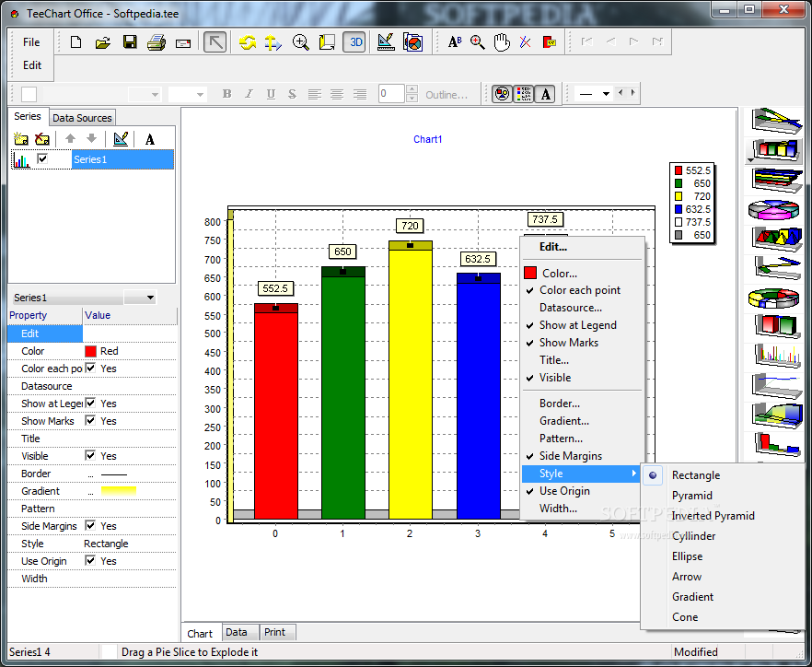
Task: Uncheck Series1 visibility checkbox in list
Action: click(42, 158)
